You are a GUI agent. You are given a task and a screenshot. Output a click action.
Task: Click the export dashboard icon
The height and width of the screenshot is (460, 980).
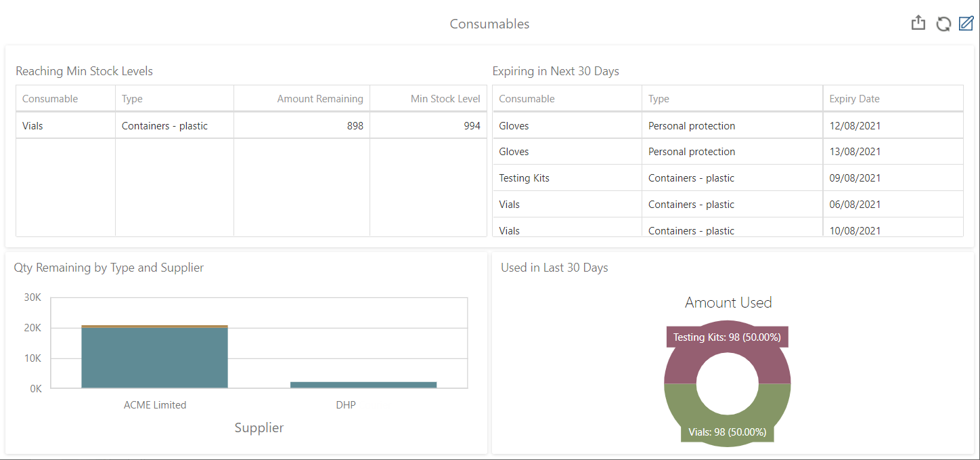point(918,24)
